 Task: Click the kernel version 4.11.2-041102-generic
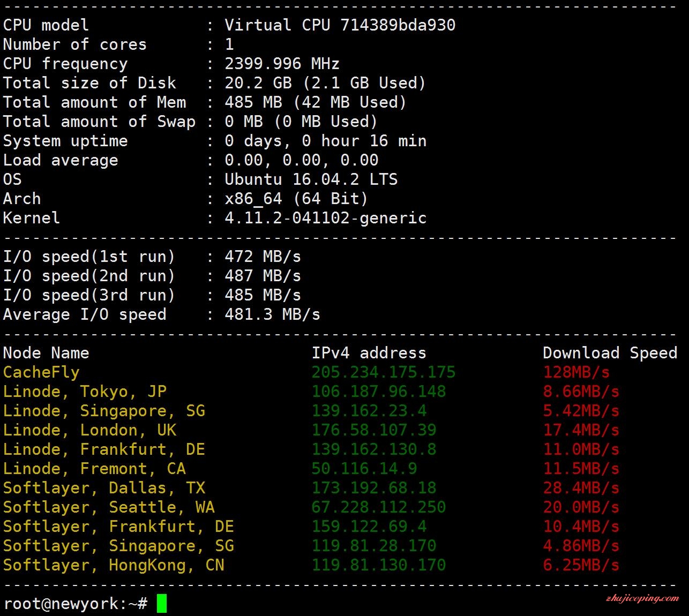click(325, 218)
